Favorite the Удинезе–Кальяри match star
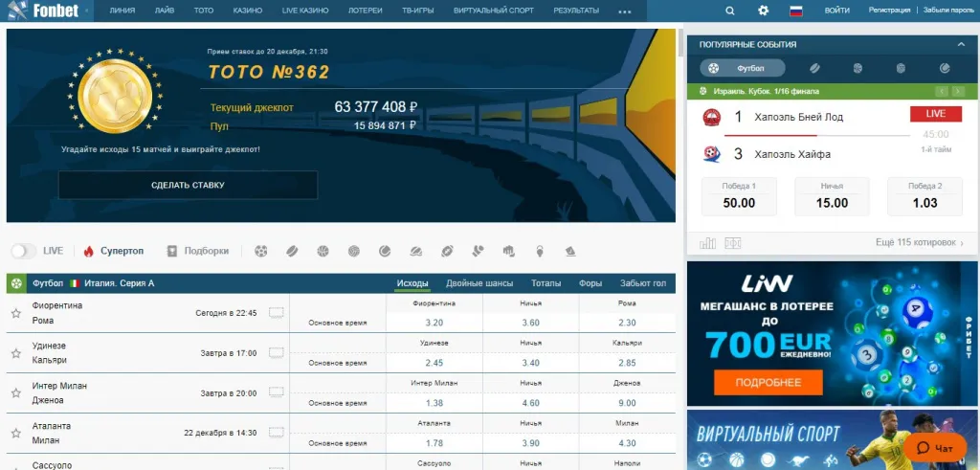The width and height of the screenshot is (980, 470). pos(15,353)
